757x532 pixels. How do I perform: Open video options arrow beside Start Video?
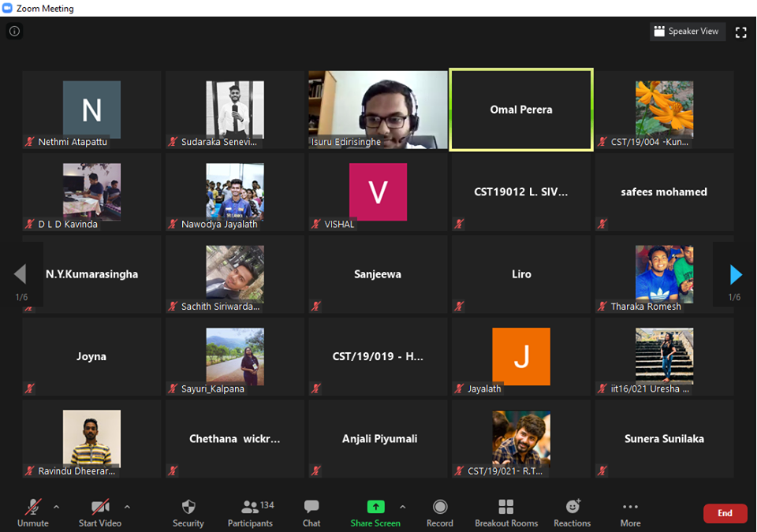click(127, 507)
